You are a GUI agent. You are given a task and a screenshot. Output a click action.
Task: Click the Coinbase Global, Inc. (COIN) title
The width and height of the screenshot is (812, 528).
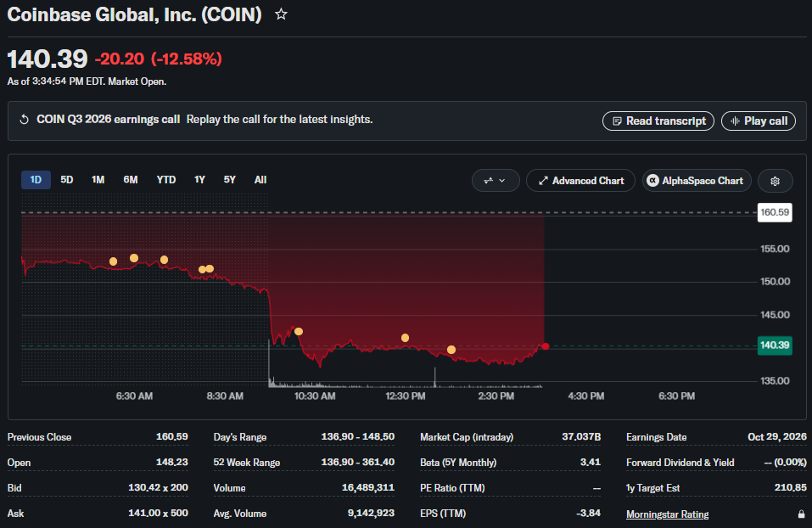coord(135,14)
